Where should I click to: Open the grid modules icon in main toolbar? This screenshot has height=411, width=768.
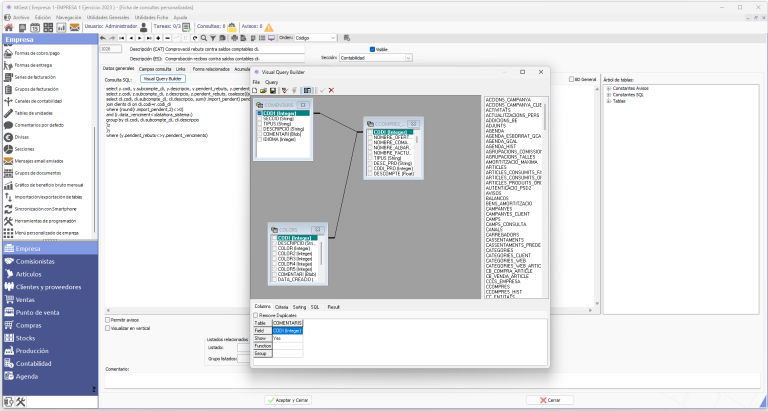[x=48, y=27]
